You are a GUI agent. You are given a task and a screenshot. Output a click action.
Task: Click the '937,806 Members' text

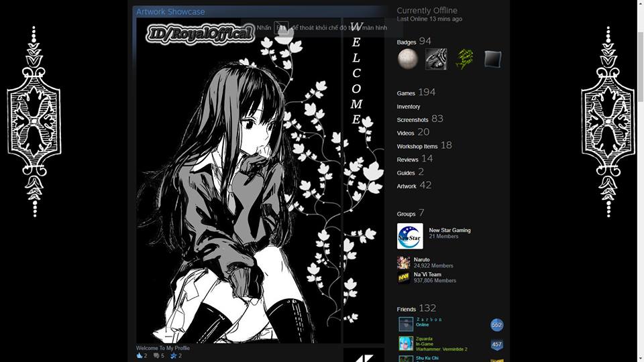click(x=435, y=281)
